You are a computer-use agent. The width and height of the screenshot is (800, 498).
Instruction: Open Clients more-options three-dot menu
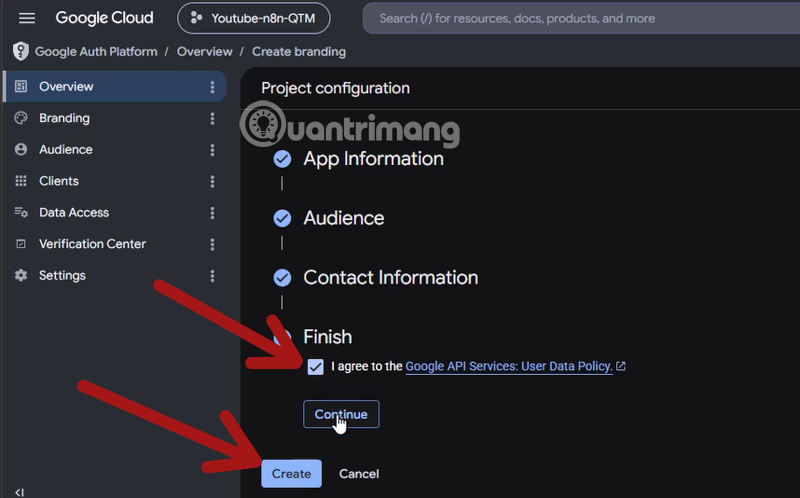point(212,182)
